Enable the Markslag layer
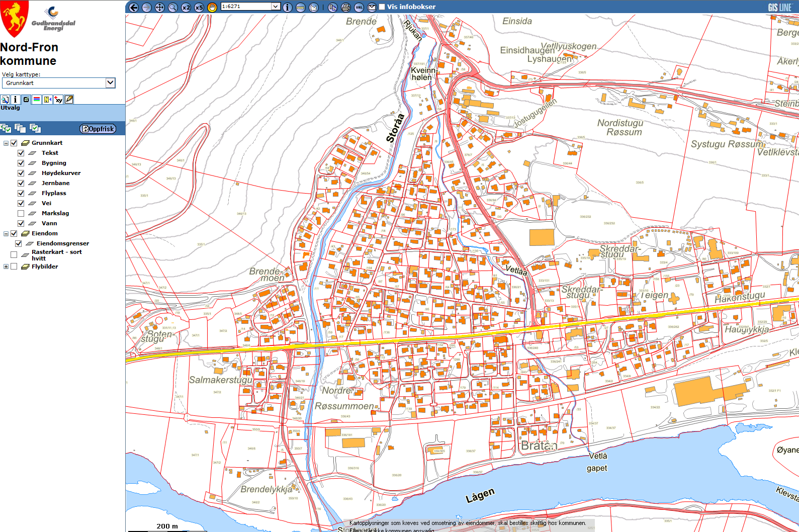Viewport: 799px width, 532px height. click(21, 213)
